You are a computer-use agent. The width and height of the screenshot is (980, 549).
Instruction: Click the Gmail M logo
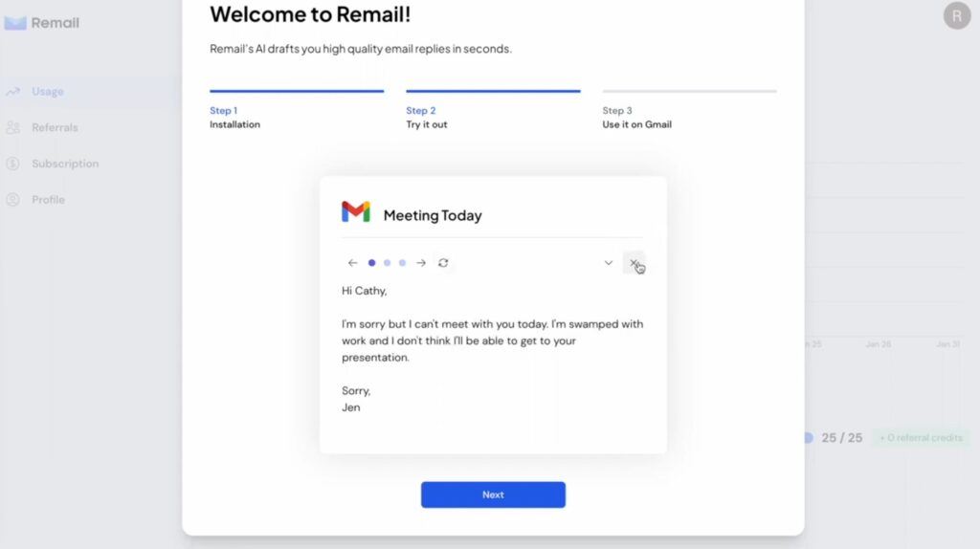tap(356, 211)
